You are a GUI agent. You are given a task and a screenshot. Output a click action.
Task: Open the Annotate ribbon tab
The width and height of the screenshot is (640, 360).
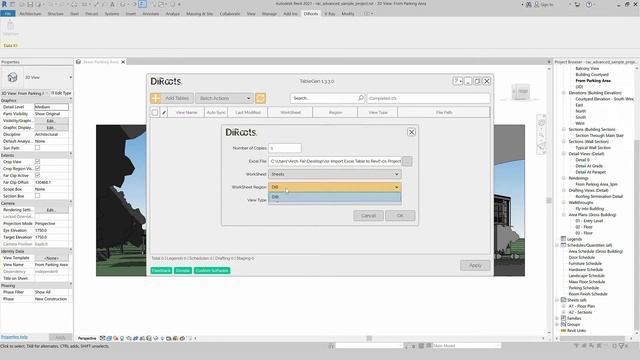pyautogui.click(x=151, y=14)
